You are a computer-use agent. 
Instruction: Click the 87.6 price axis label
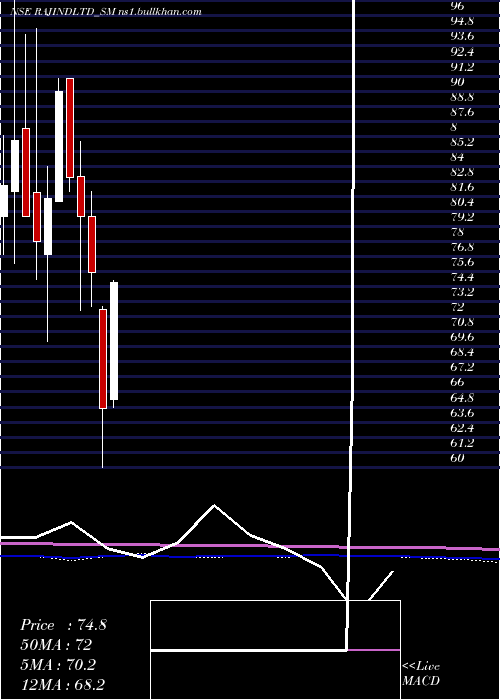pyautogui.click(x=462, y=112)
